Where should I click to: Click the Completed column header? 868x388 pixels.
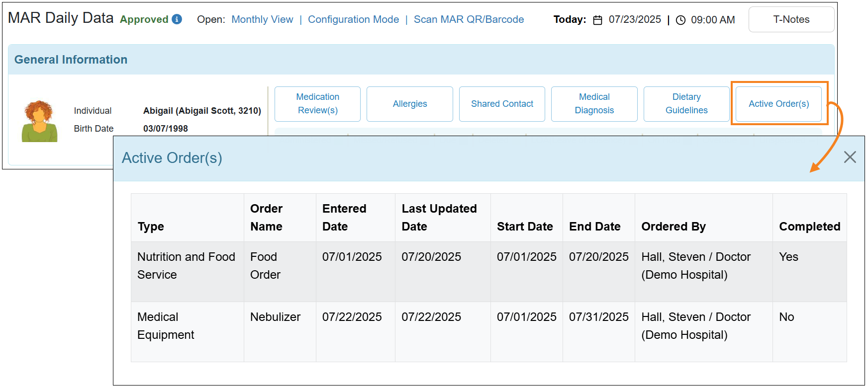(x=809, y=227)
